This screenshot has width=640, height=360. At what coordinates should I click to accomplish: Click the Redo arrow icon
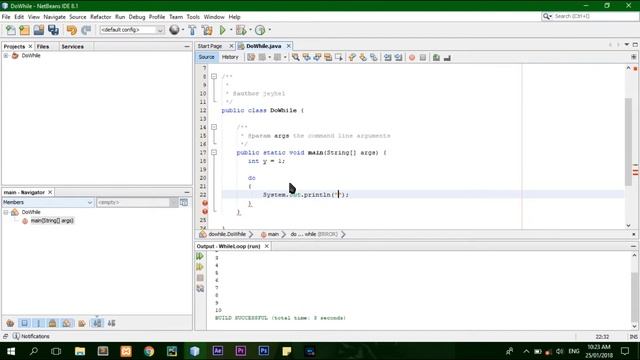pos(86,30)
